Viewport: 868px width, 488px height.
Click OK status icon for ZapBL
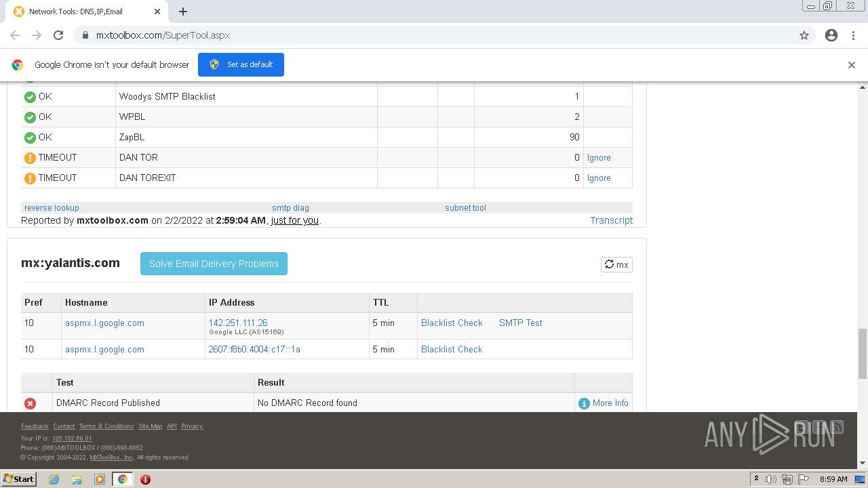pos(30,138)
